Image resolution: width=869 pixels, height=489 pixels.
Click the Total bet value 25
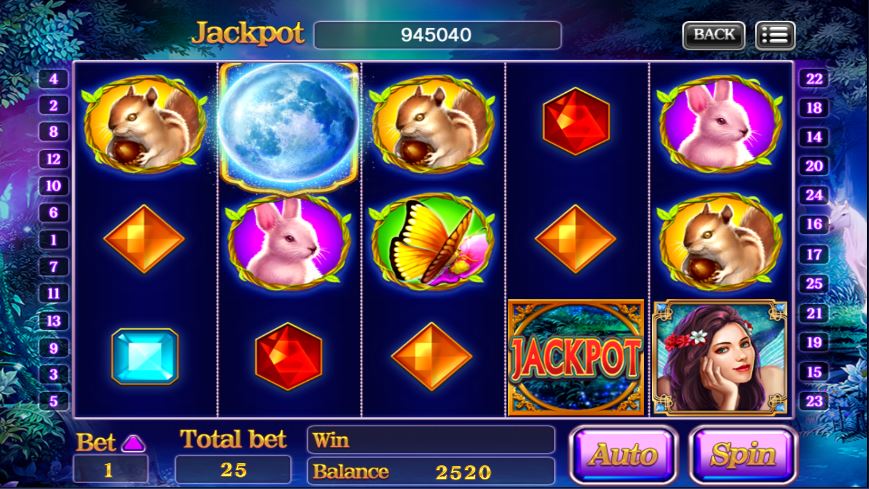coord(233,470)
